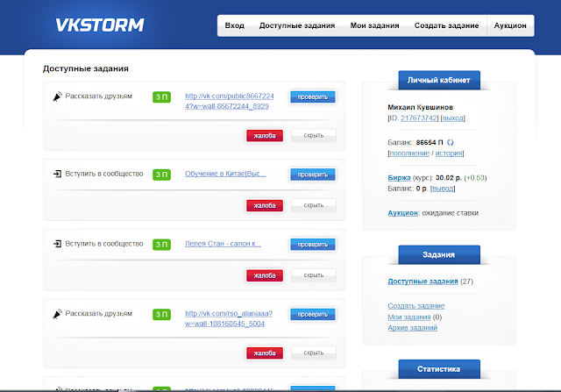Click скрыть under the public86672244 task
The height and width of the screenshot is (392, 561).
click(314, 135)
